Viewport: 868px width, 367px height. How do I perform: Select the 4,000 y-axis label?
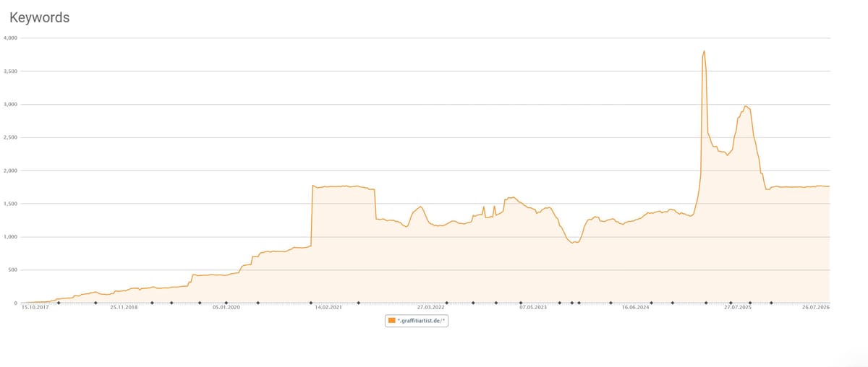point(11,38)
